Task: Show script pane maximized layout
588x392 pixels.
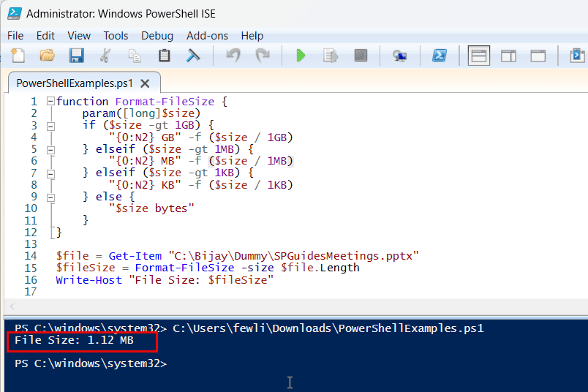Action: click(x=538, y=56)
